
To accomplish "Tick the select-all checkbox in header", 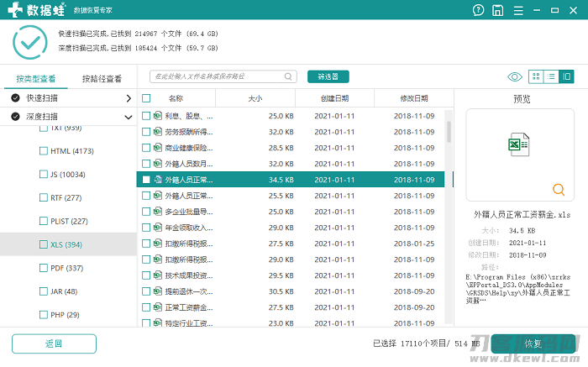I will coord(146,98).
